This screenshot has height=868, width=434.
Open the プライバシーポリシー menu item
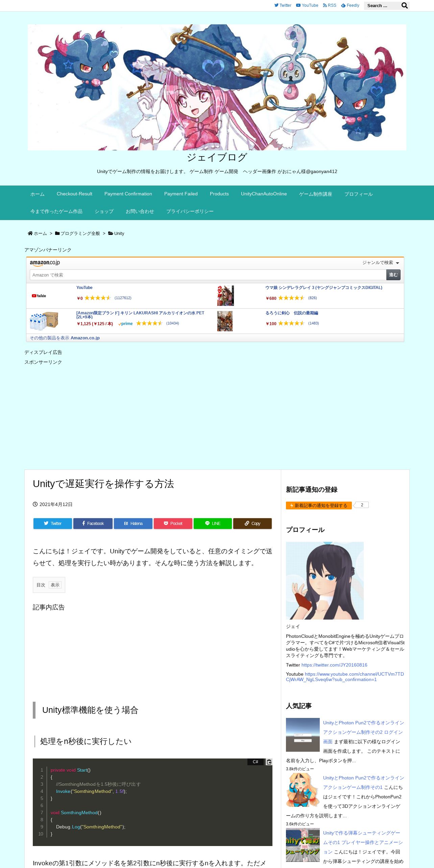pos(190,211)
